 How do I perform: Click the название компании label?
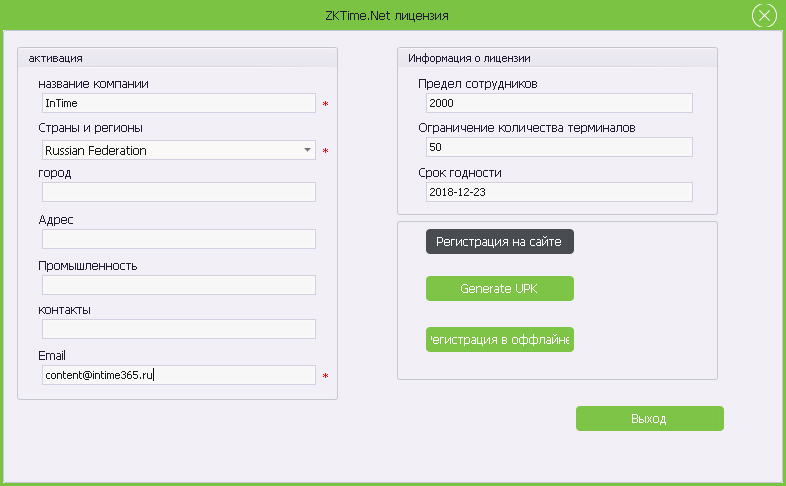click(x=93, y=84)
